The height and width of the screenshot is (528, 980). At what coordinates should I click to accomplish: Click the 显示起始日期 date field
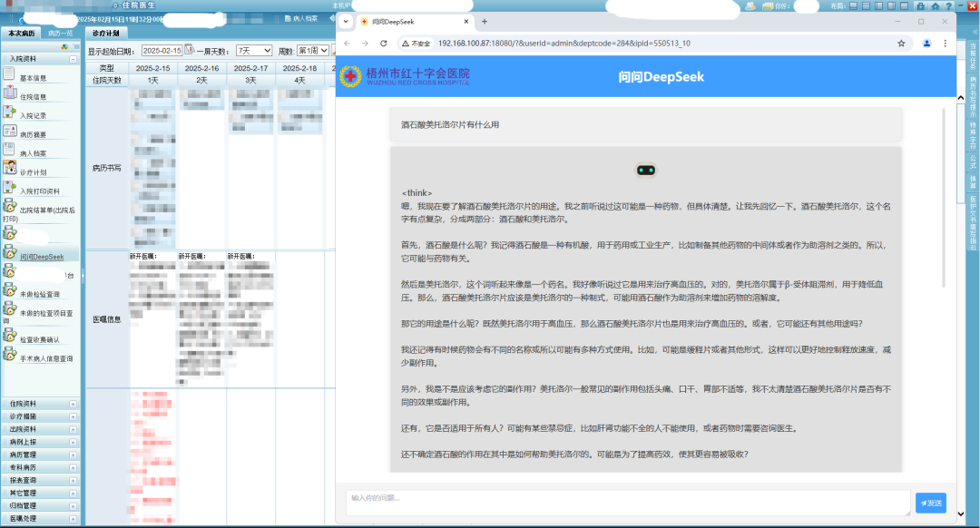pos(162,51)
